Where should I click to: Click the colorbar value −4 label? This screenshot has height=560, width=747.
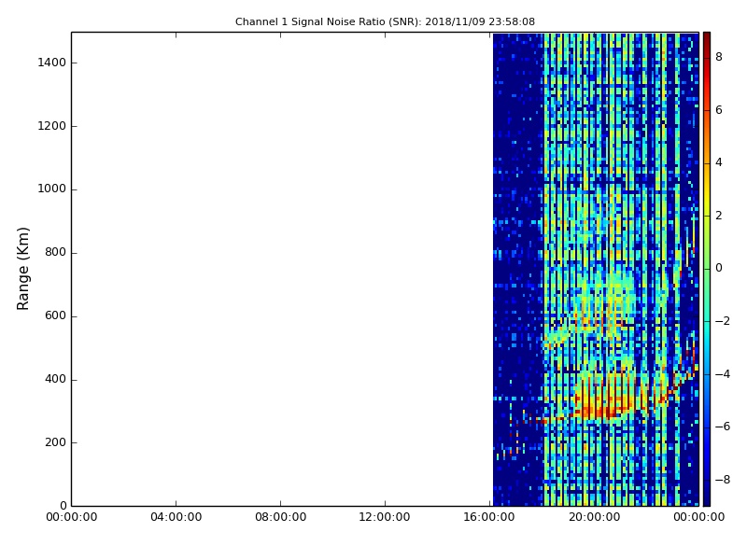722,374
